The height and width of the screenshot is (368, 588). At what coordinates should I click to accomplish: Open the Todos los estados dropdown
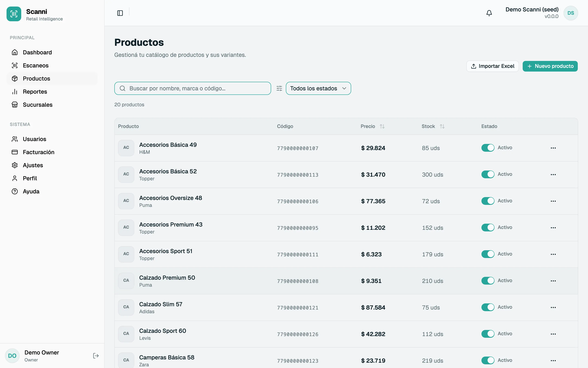[x=318, y=88]
